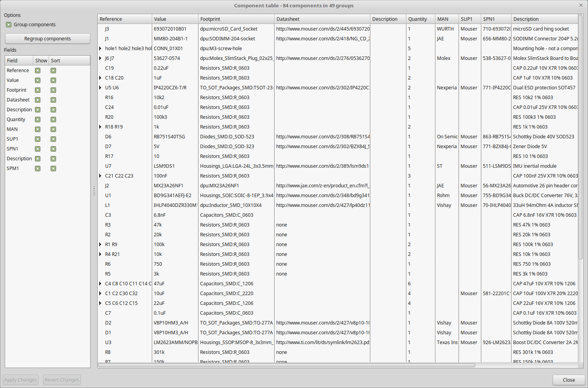The image size is (588, 388).
Task: Expand the hole1 hole2 hole3 group
Action: coord(100,49)
